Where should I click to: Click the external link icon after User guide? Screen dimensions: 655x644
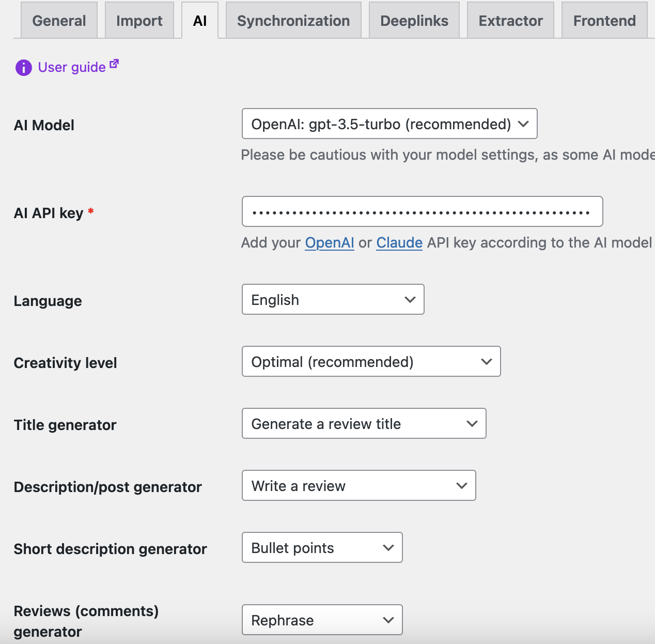pos(114,64)
